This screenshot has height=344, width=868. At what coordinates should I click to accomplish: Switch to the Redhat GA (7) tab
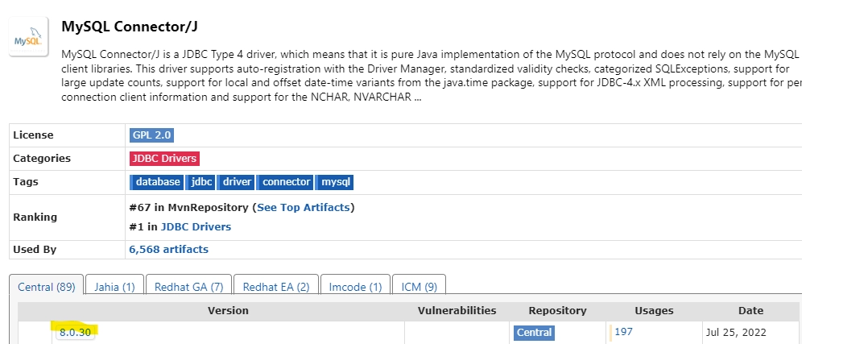click(x=190, y=287)
